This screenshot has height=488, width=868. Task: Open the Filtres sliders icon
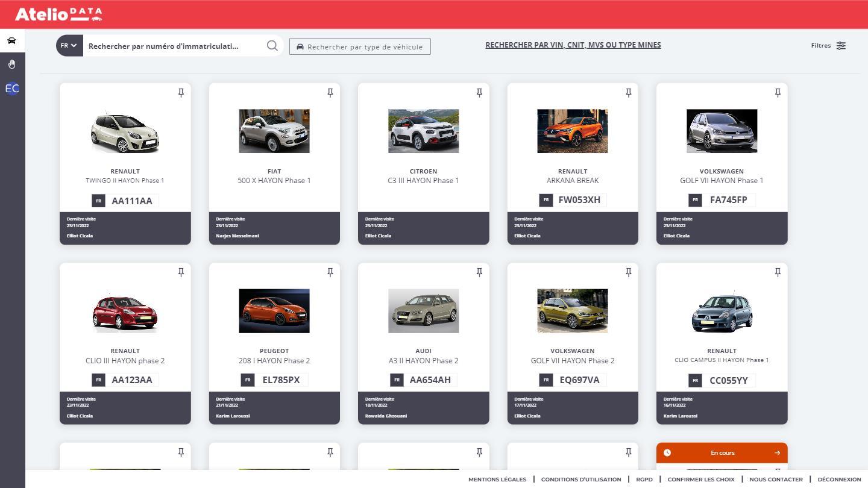click(841, 46)
